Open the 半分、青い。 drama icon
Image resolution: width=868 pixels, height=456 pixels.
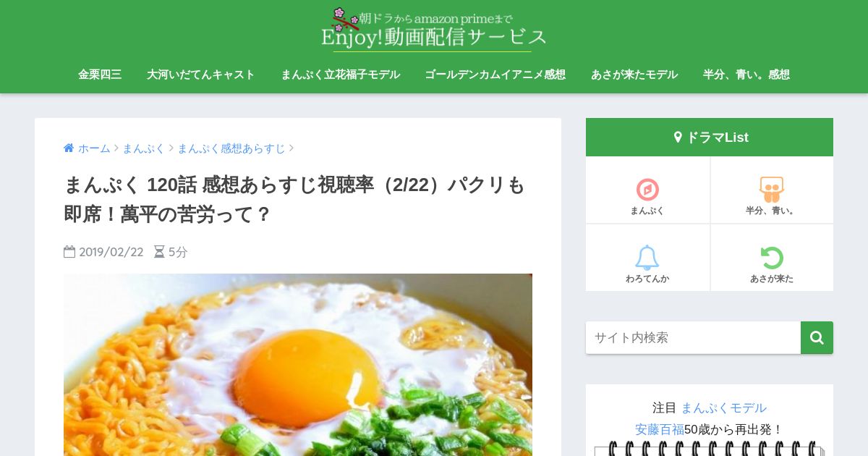tap(771, 190)
